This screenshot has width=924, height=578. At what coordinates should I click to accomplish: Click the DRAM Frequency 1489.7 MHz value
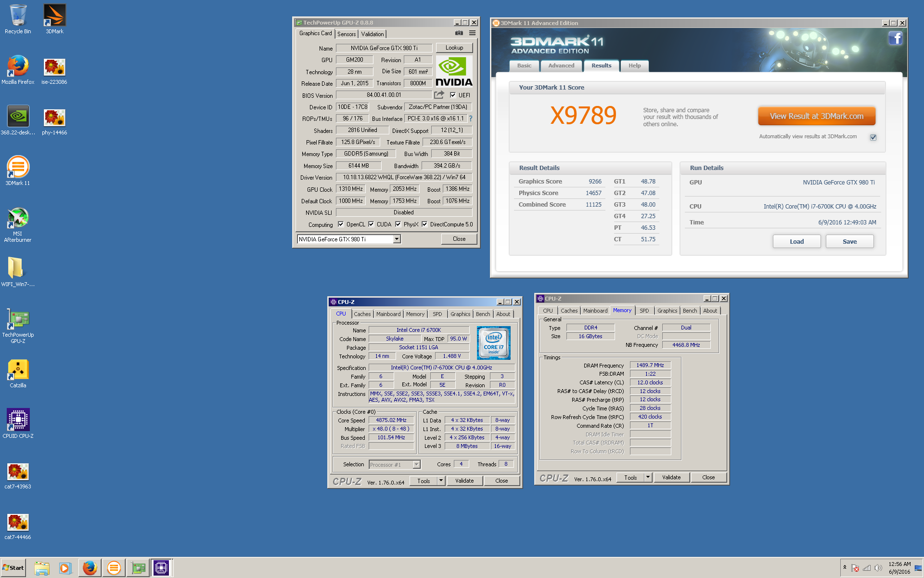point(650,365)
